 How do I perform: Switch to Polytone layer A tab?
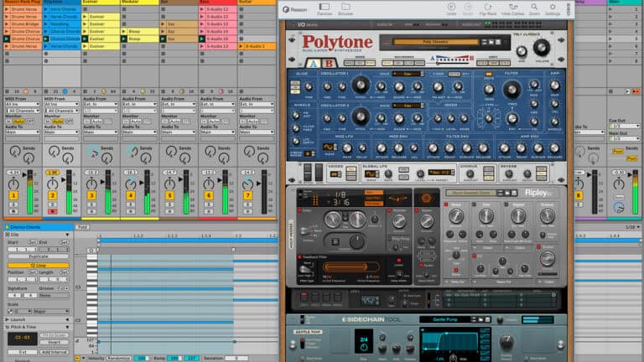[314, 63]
